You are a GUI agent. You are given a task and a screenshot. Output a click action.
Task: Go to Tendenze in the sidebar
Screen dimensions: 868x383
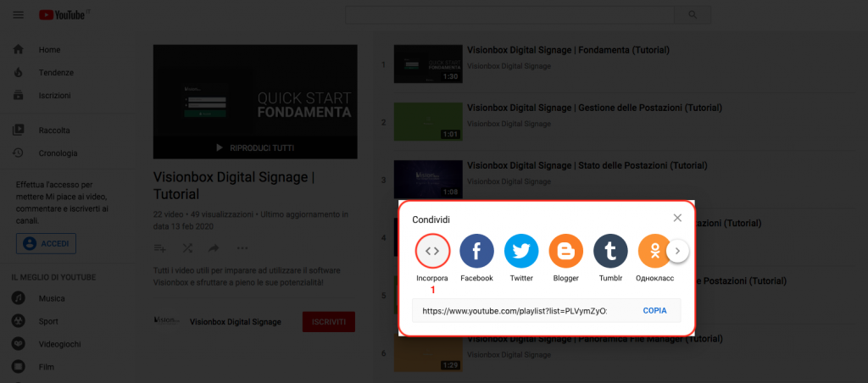56,73
